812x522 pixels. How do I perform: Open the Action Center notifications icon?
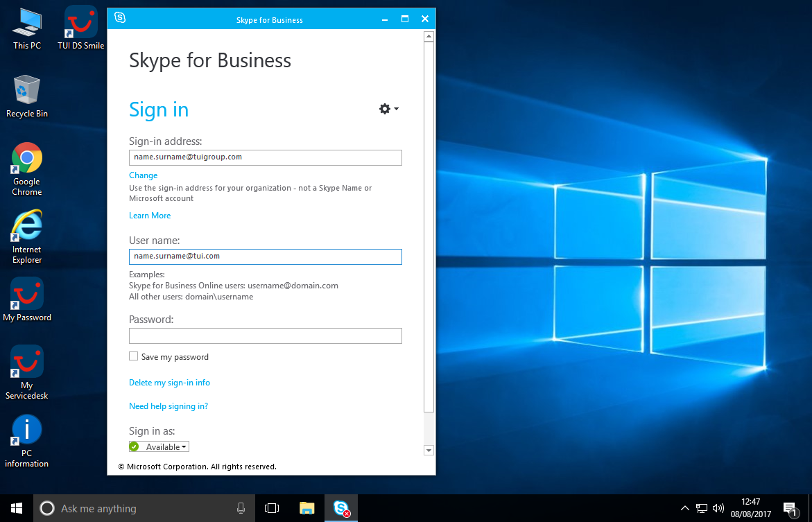(790, 508)
